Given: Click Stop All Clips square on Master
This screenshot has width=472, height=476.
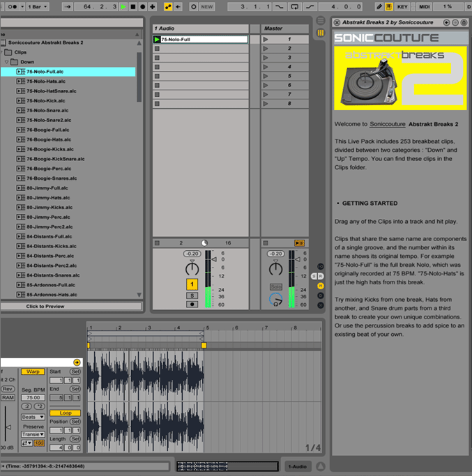Looking at the screenshot, I should 266,243.
